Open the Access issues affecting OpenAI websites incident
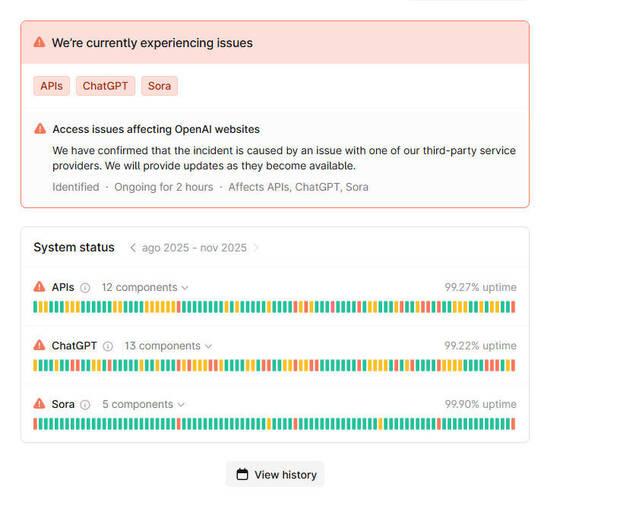This screenshot has width=620, height=515. [156, 129]
